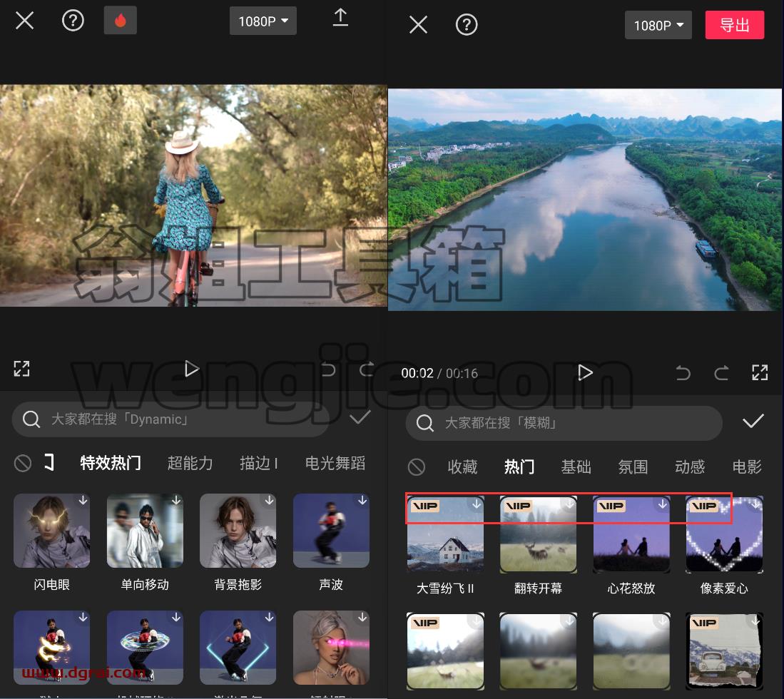
Task: Click the red 导出 export button
Action: (x=735, y=25)
